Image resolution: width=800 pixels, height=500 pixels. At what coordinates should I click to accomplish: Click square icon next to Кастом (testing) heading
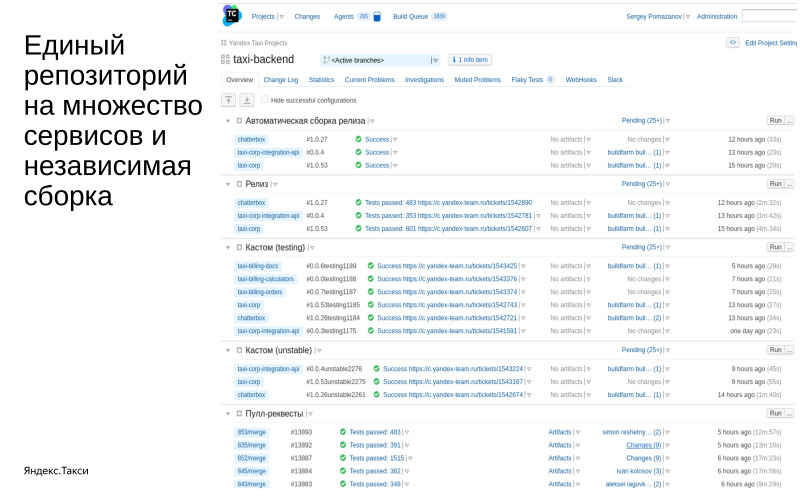pos(239,247)
